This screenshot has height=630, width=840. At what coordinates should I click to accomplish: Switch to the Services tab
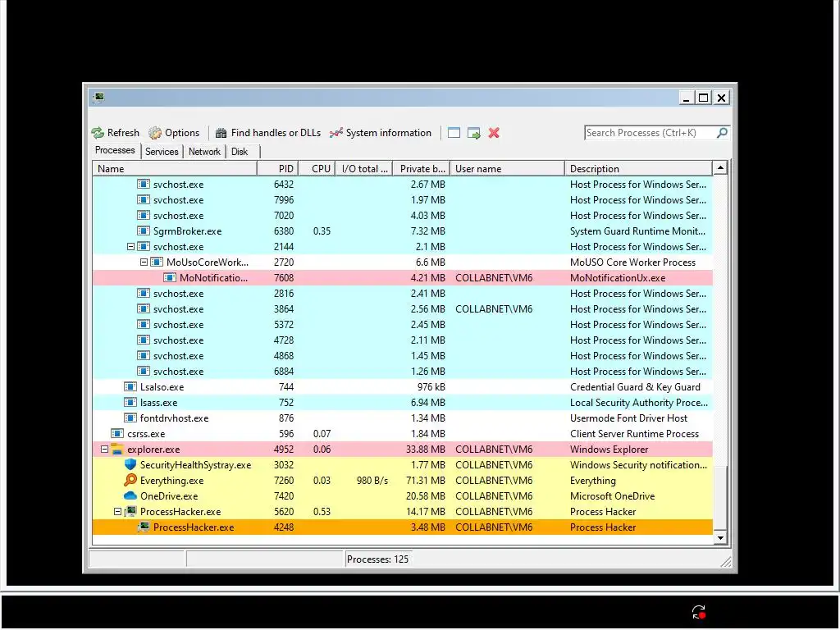point(162,152)
